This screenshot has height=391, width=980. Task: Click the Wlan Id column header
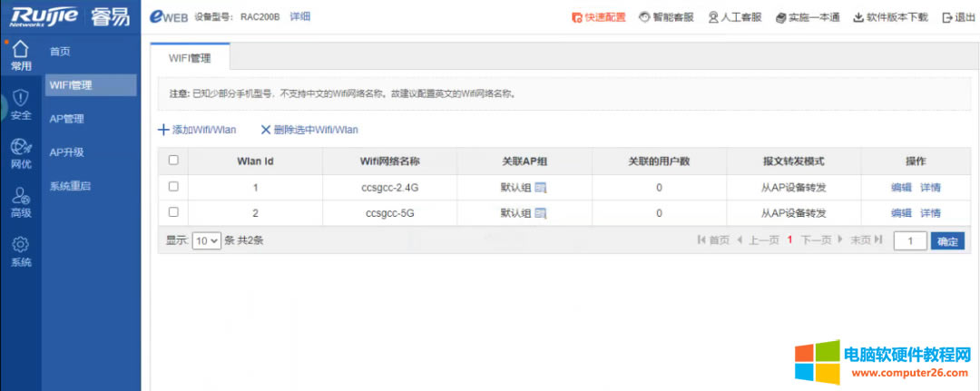coord(255,161)
